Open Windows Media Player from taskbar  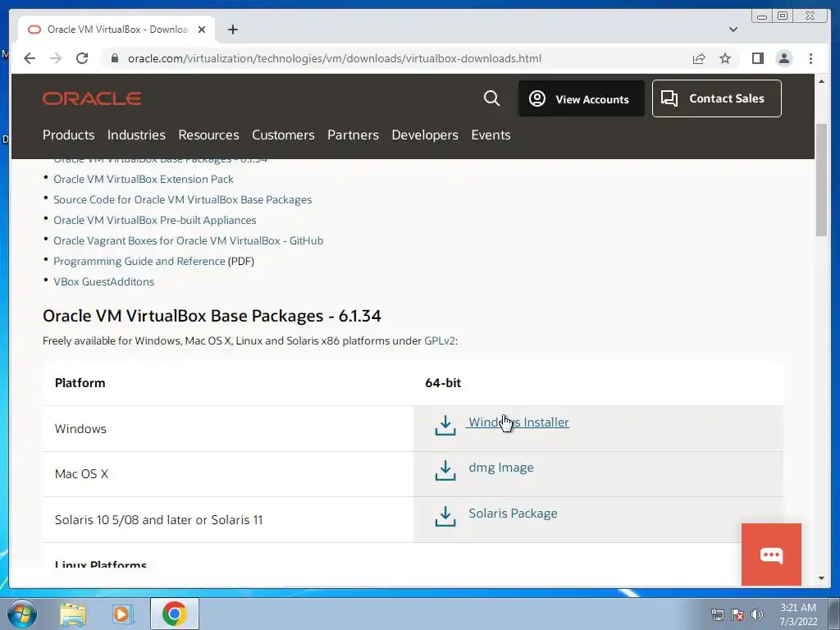123,614
